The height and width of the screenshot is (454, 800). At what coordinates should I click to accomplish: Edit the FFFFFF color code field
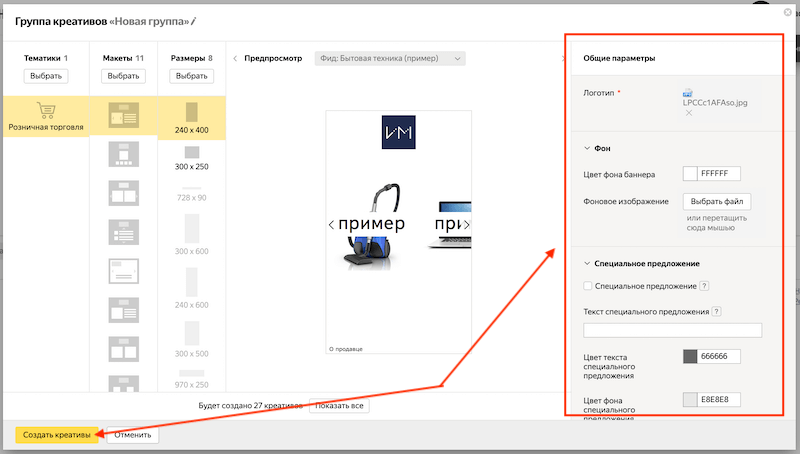[x=719, y=173]
